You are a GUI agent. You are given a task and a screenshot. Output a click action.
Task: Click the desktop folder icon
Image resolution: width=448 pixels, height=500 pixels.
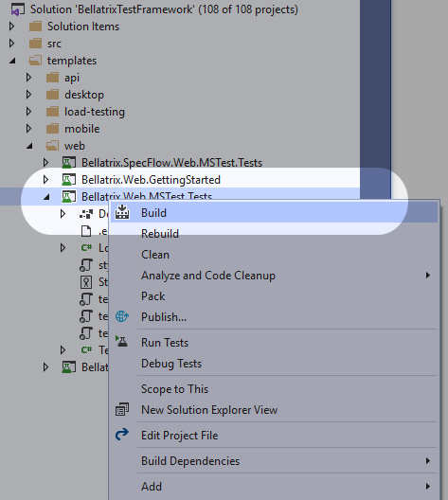pos(53,95)
